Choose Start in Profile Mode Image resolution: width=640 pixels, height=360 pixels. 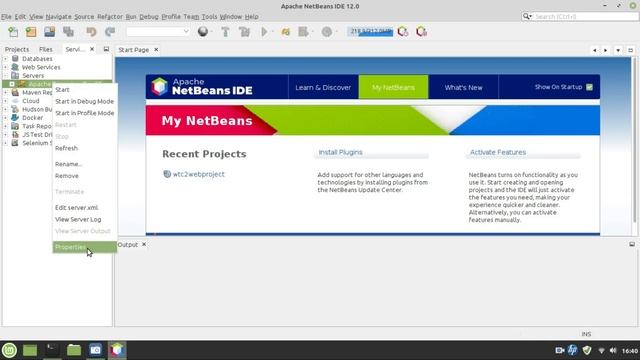point(84,113)
